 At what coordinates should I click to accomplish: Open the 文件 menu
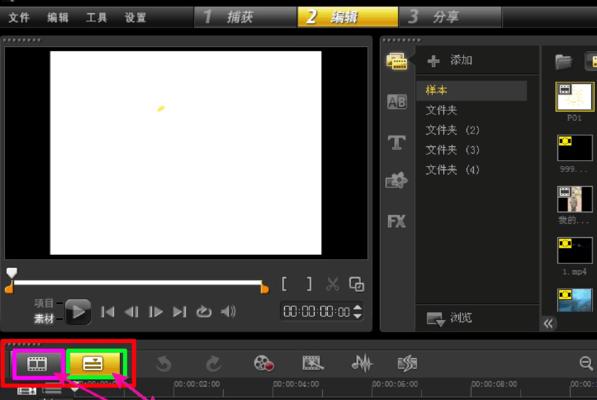[x=19, y=17]
